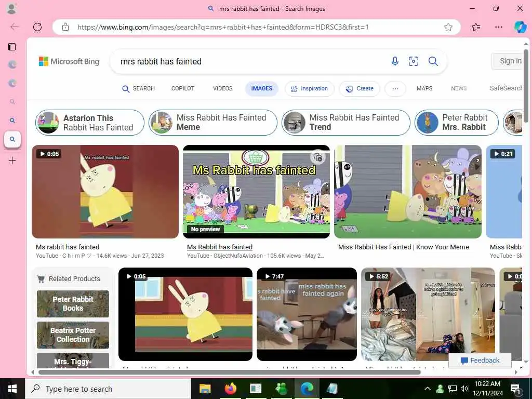Click the Edge taskbar icon
532x399 pixels.
[x=307, y=389]
